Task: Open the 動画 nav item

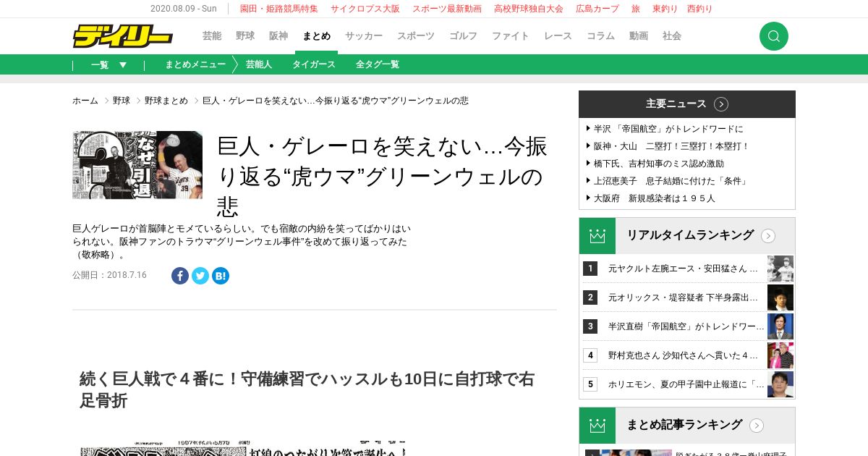Action: (639, 36)
